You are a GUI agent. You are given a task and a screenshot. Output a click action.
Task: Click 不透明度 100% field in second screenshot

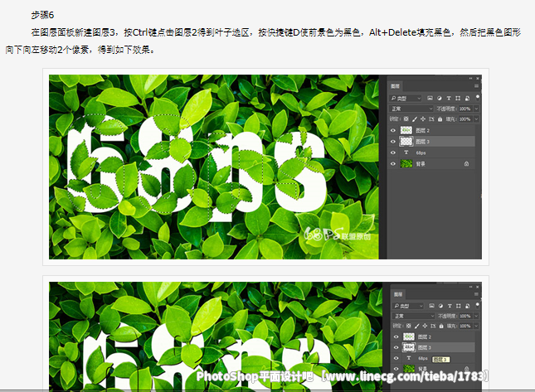point(466,316)
